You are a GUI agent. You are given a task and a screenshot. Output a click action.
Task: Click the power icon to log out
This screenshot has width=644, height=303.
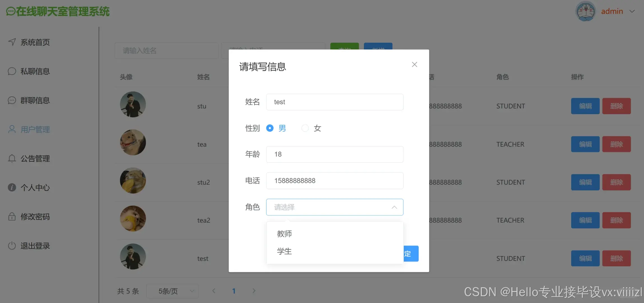(12, 246)
